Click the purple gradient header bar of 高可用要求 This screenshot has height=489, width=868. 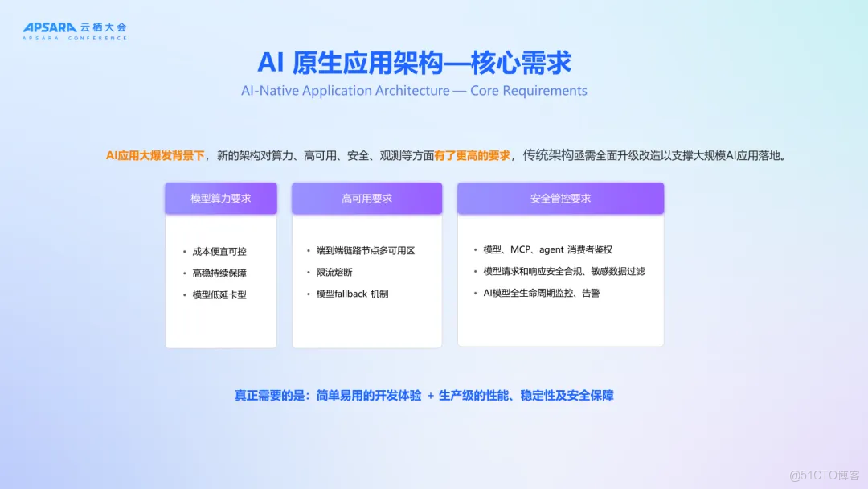pyautogui.click(x=366, y=198)
